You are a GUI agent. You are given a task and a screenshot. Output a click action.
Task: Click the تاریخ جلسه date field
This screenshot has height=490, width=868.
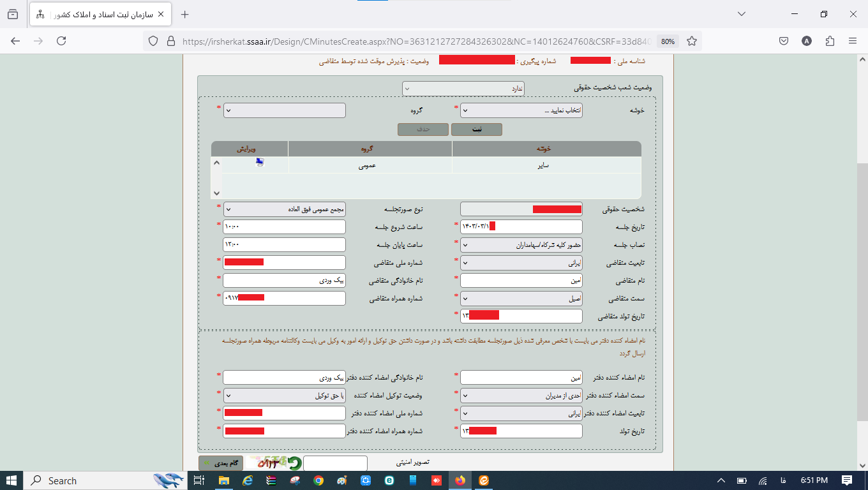[521, 227]
